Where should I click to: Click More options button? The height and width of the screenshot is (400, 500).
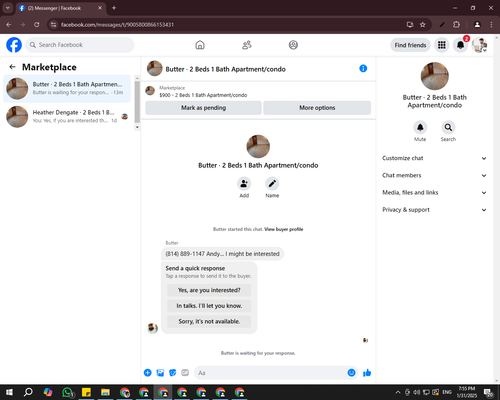(317, 108)
